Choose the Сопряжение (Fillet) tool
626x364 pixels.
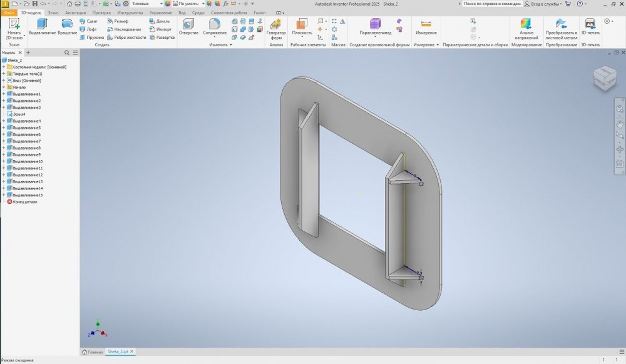[x=215, y=26]
